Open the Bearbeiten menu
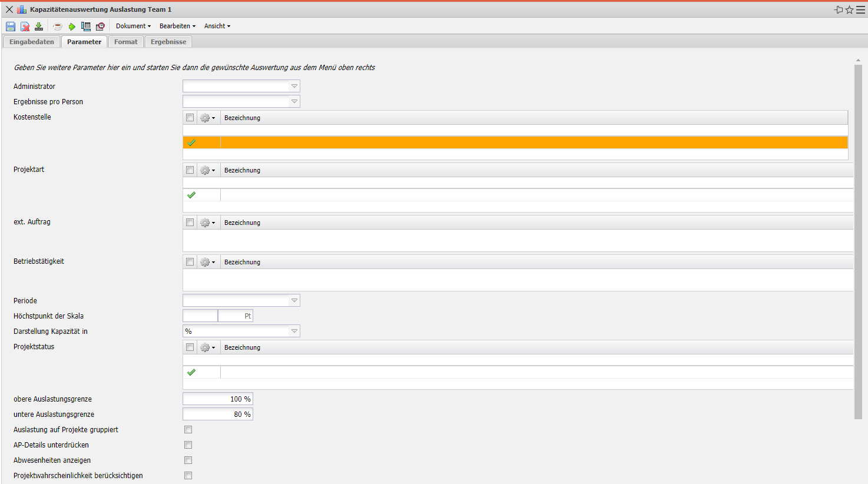 coord(177,26)
